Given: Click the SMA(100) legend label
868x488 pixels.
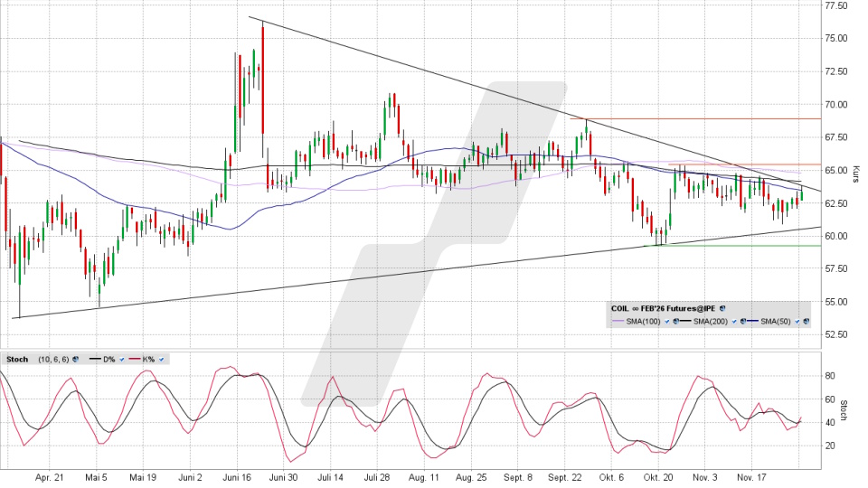Looking at the screenshot, I should click(x=643, y=322).
